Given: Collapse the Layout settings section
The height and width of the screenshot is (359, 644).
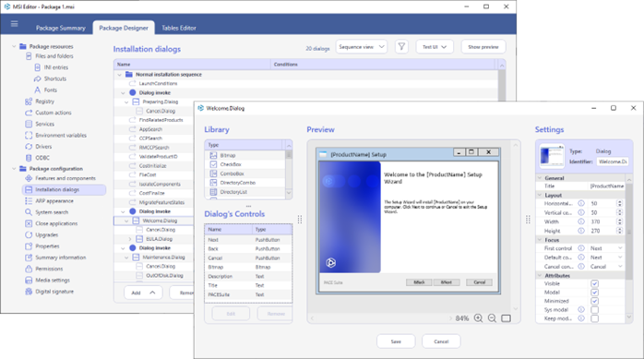Looking at the screenshot, I should pyautogui.click(x=540, y=195).
